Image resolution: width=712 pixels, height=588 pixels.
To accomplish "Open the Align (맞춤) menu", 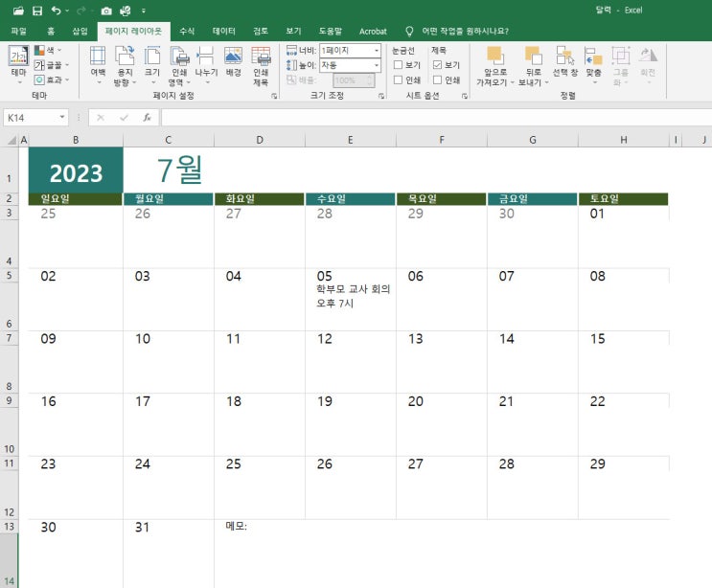I will pyautogui.click(x=593, y=65).
